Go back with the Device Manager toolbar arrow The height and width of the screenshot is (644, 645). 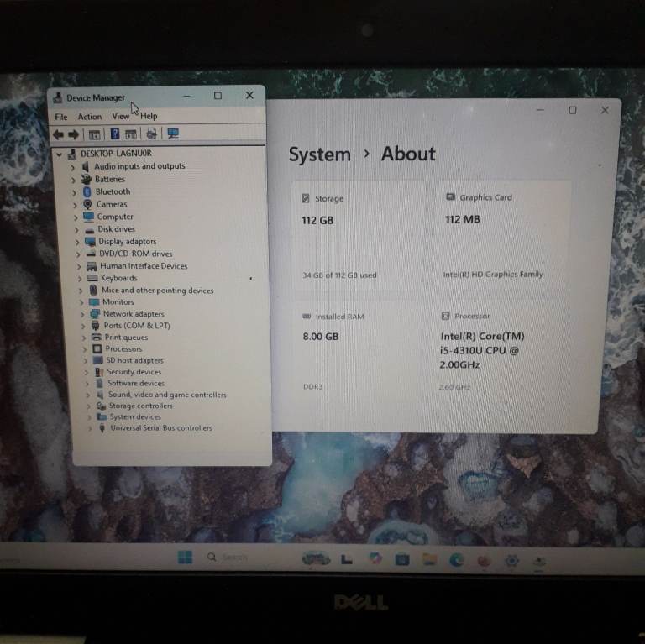(x=59, y=134)
